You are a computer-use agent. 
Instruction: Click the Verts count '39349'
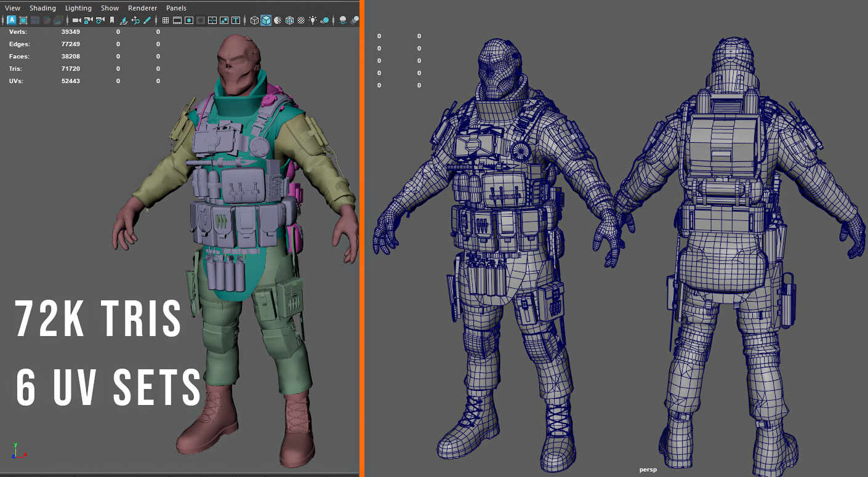pos(71,31)
